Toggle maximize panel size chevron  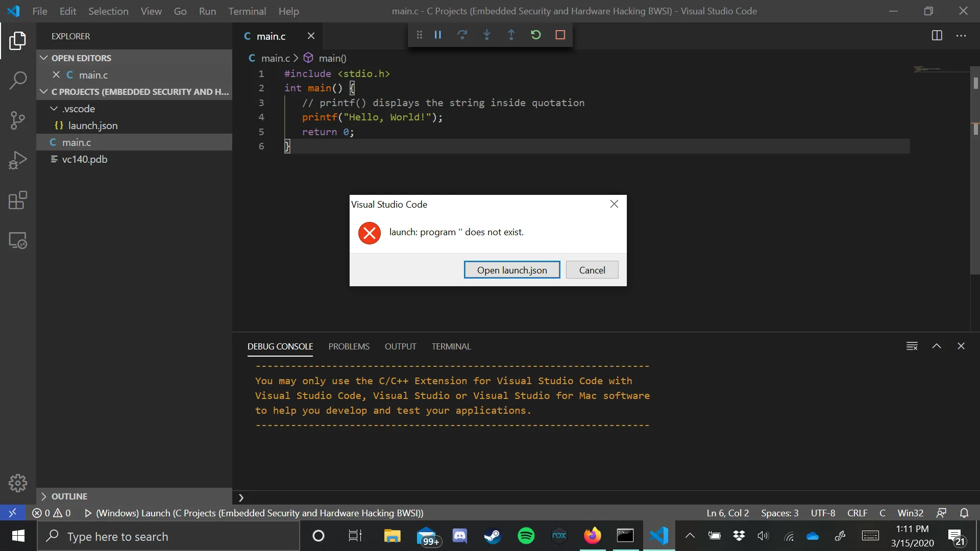pos(936,346)
